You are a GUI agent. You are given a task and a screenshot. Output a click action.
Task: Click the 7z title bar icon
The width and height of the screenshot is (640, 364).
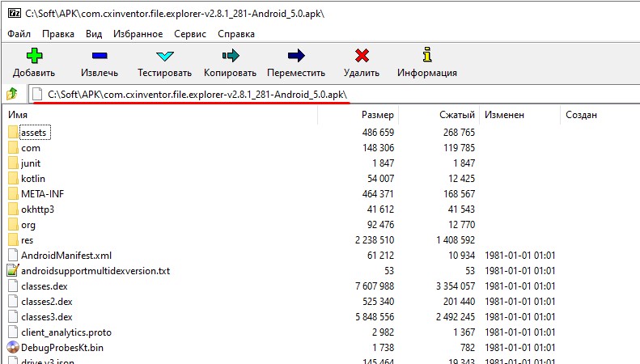(15, 13)
